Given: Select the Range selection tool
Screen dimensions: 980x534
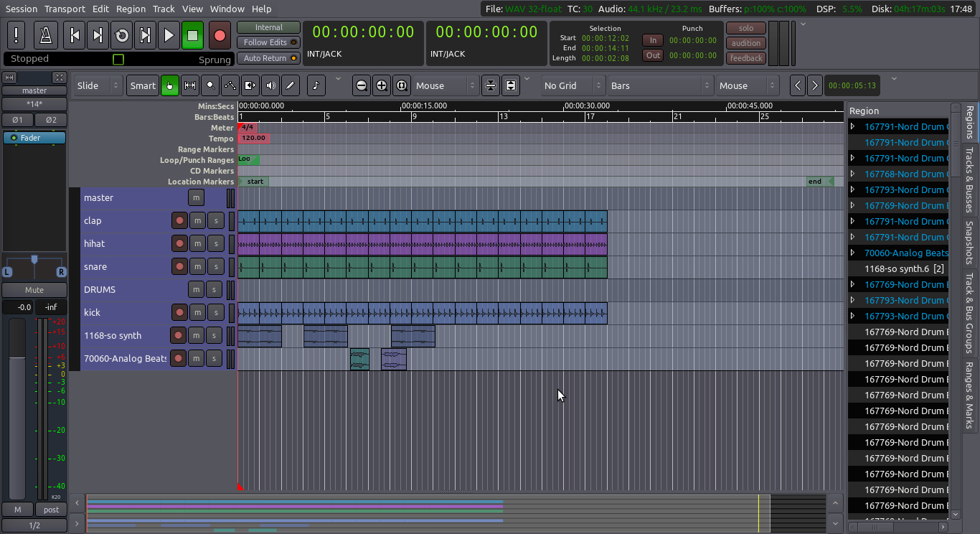Looking at the screenshot, I should click(x=190, y=85).
